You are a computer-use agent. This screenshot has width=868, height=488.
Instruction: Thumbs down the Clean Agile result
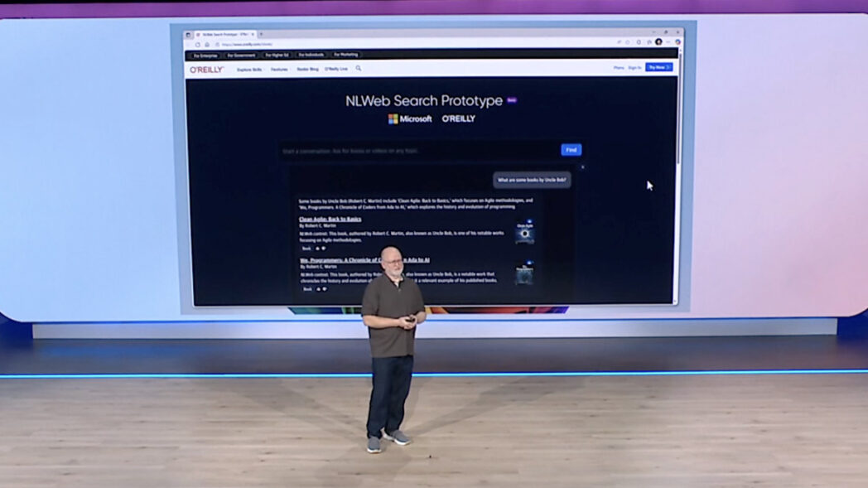coord(324,248)
